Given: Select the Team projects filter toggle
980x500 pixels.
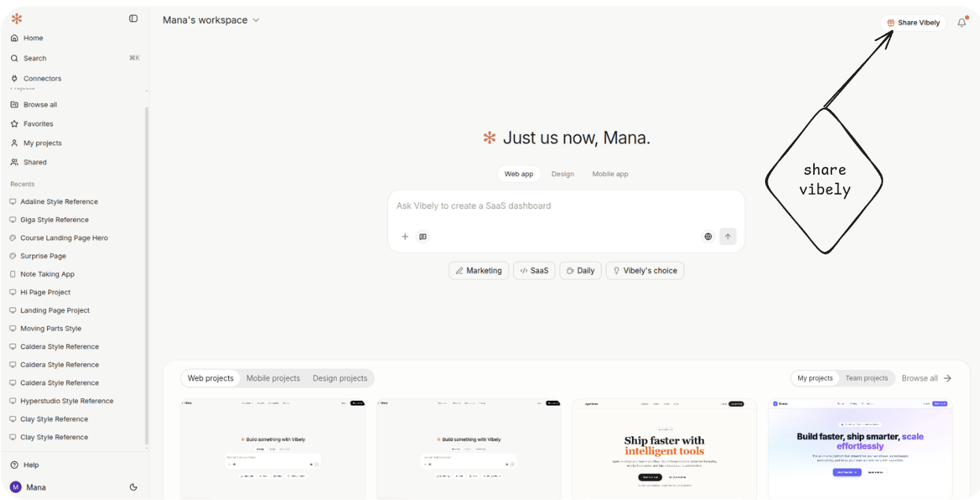Looking at the screenshot, I should [x=867, y=379].
